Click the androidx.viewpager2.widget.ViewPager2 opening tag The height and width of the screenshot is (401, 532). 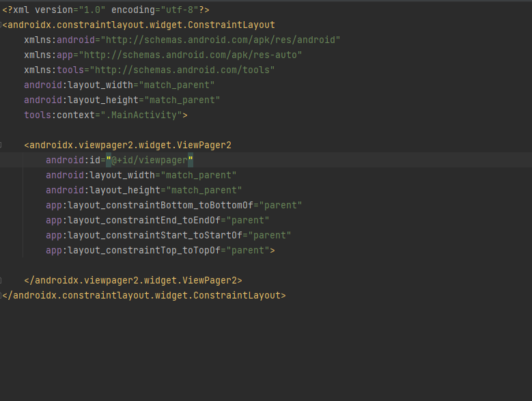128,146
